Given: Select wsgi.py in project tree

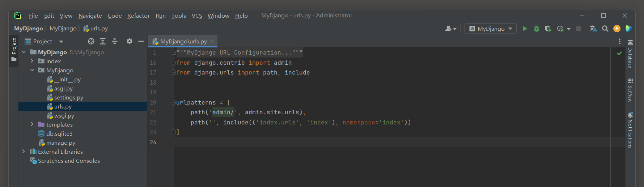Looking at the screenshot, I should (x=61, y=115).
